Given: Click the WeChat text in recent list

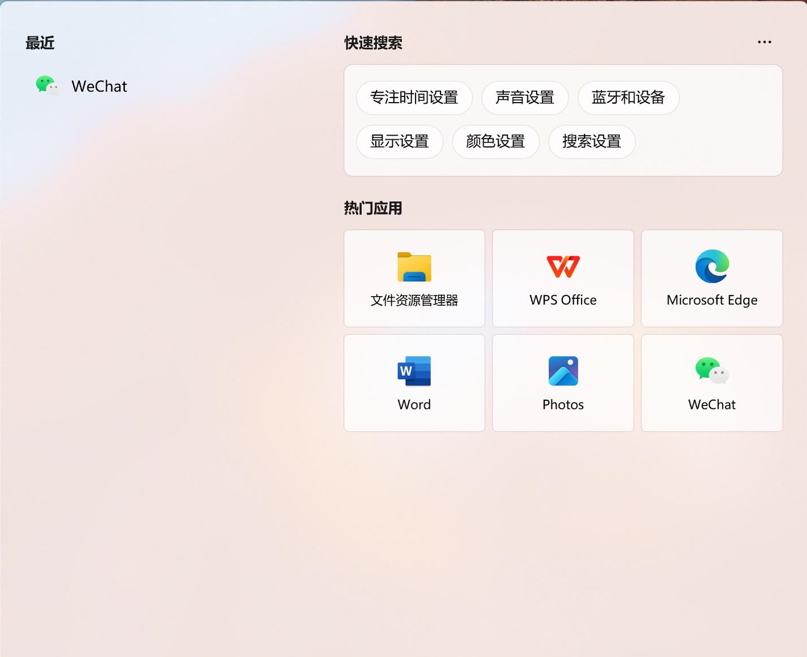Looking at the screenshot, I should 99,87.
